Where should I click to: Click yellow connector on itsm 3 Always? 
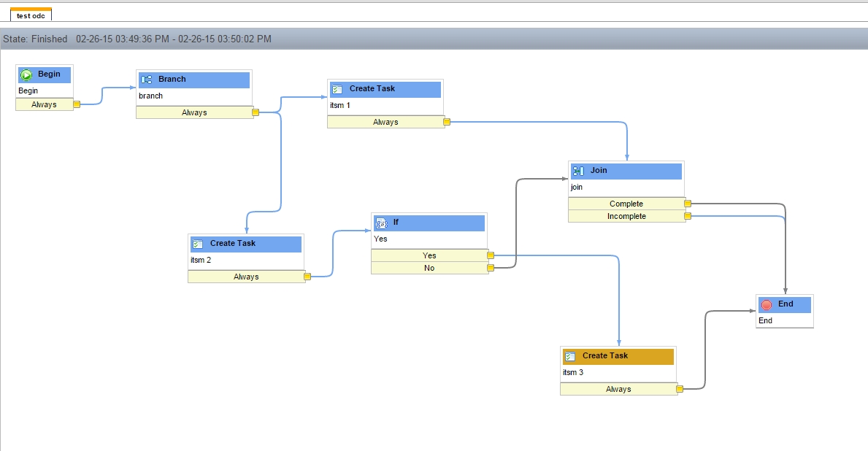pyautogui.click(x=680, y=389)
